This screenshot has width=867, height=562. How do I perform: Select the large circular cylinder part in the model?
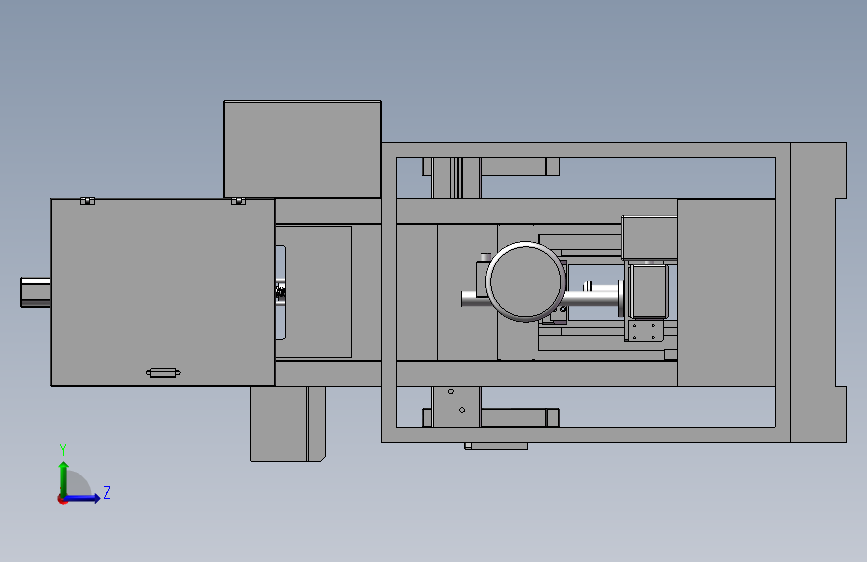pyautogui.click(x=525, y=282)
